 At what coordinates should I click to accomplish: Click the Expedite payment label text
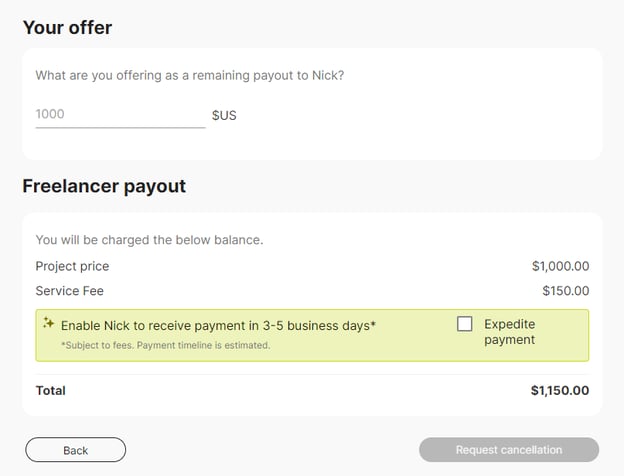click(509, 332)
